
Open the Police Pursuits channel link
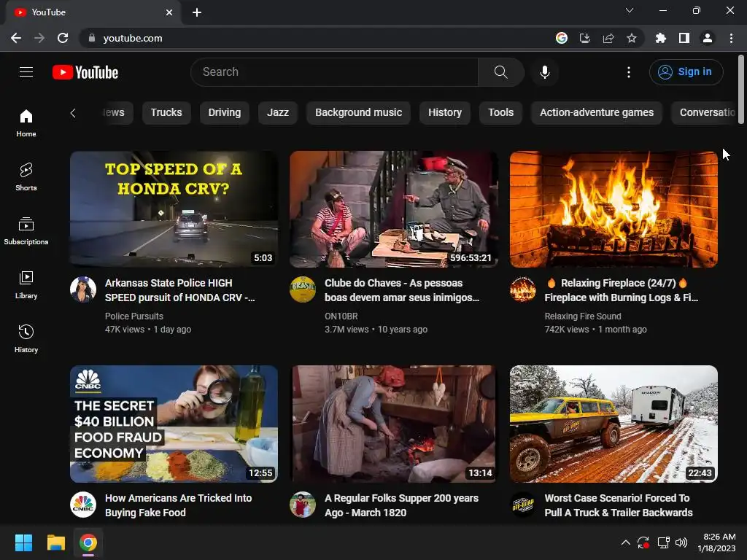[134, 316]
